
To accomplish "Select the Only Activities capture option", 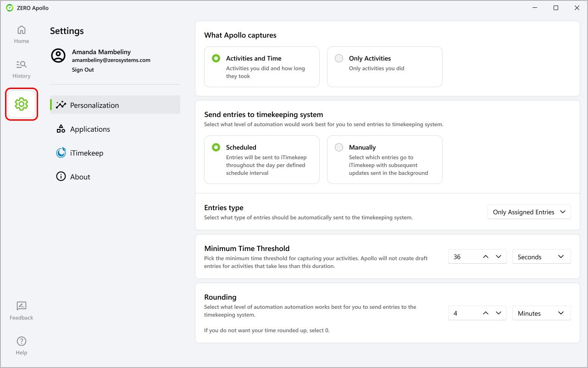I will 338,58.
